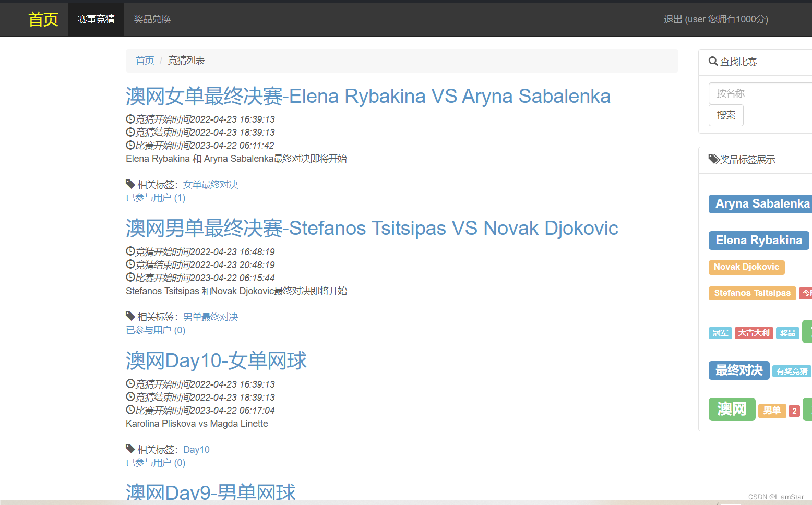Click the 查找比赛 panel heading text
812x505 pixels.
click(738, 62)
